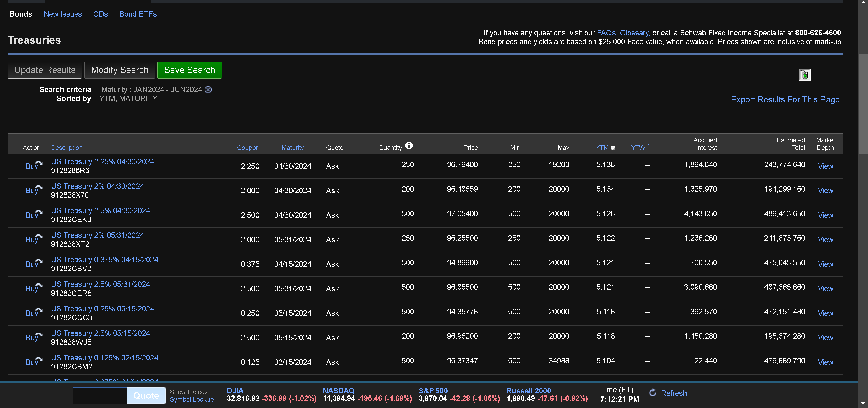Open the DJIA index link
Viewport: 868px width, 408px height.
235,391
